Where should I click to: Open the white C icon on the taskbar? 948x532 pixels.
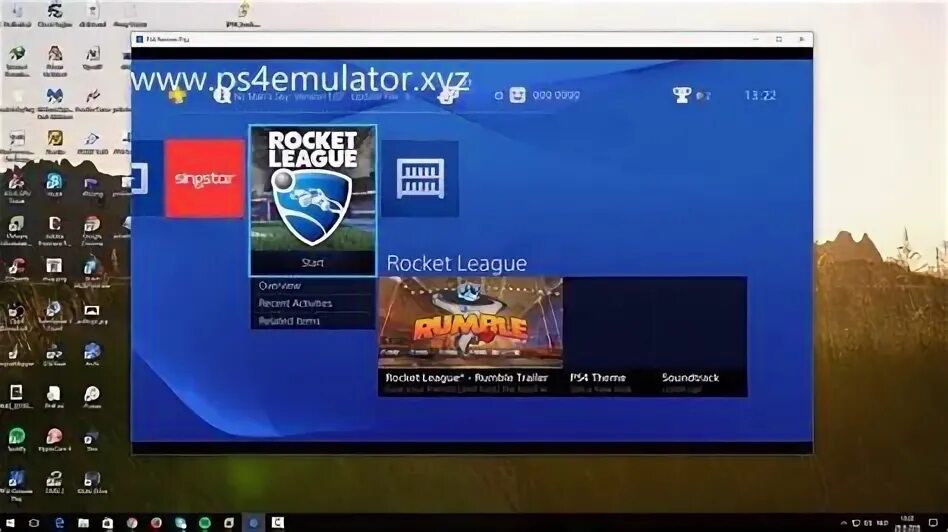278,522
